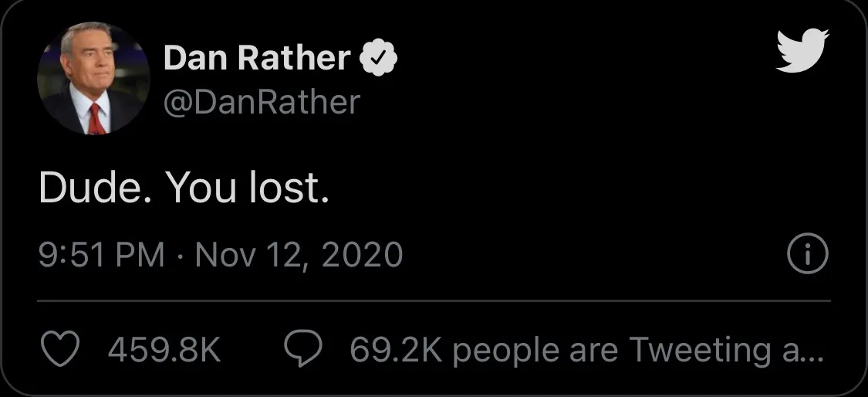Click the "Rather" surname in the header

point(295,58)
